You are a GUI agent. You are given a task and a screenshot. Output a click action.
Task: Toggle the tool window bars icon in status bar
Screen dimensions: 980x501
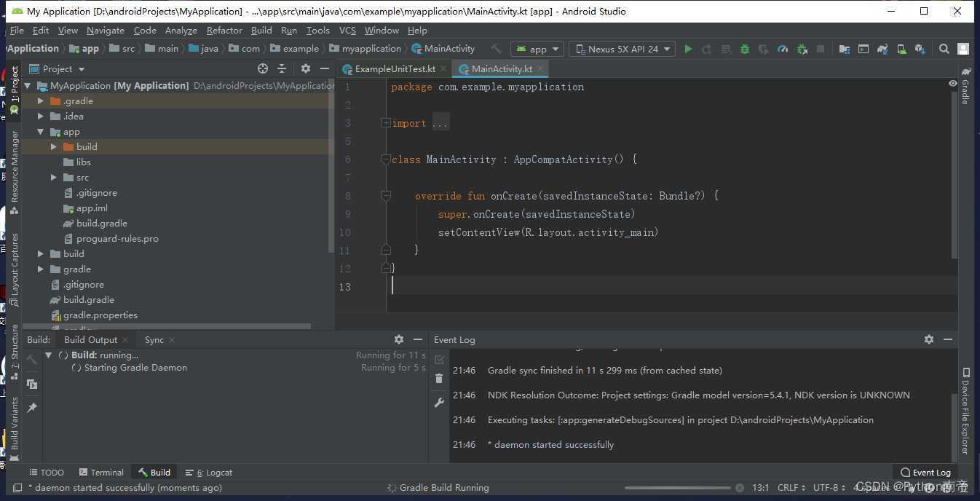click(17, 488)
